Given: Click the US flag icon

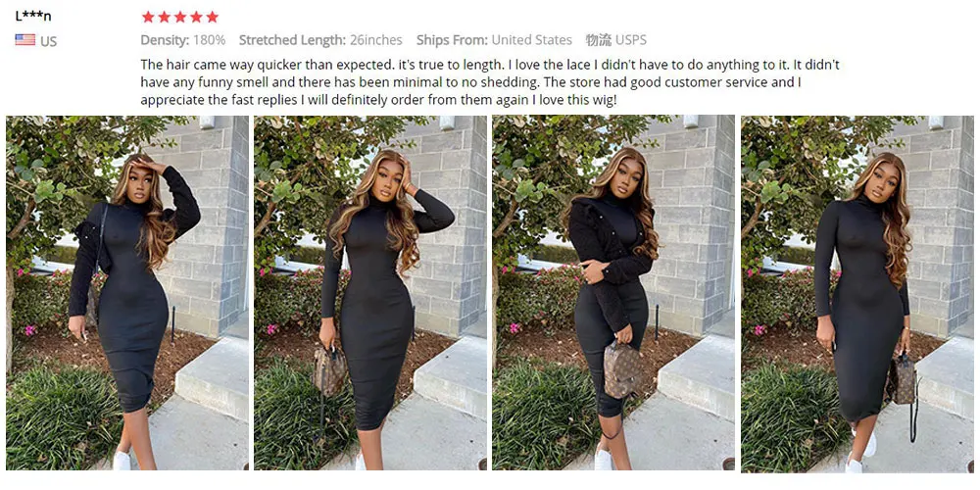Looking at the screenshot, I should click(25, 40).
